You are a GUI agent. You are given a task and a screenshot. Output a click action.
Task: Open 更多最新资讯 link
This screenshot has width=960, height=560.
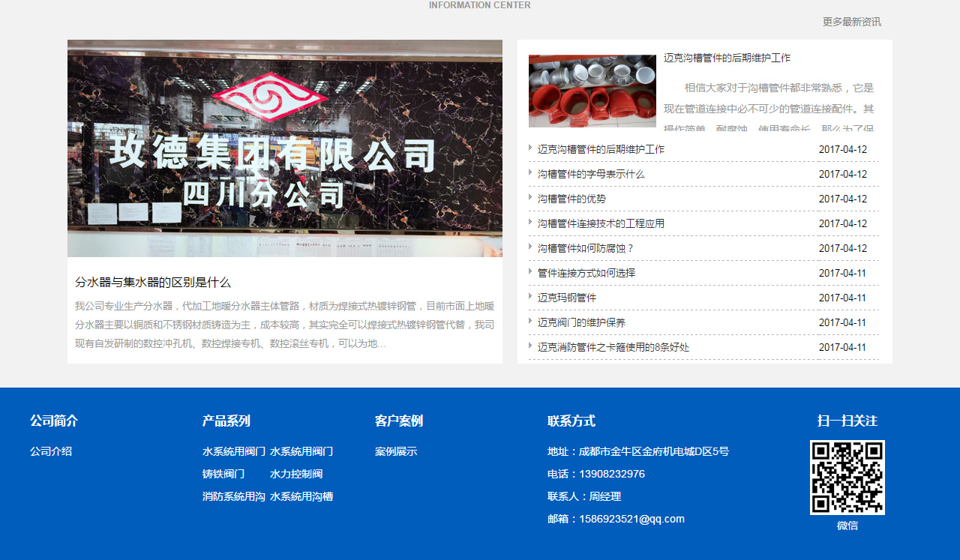851,22
